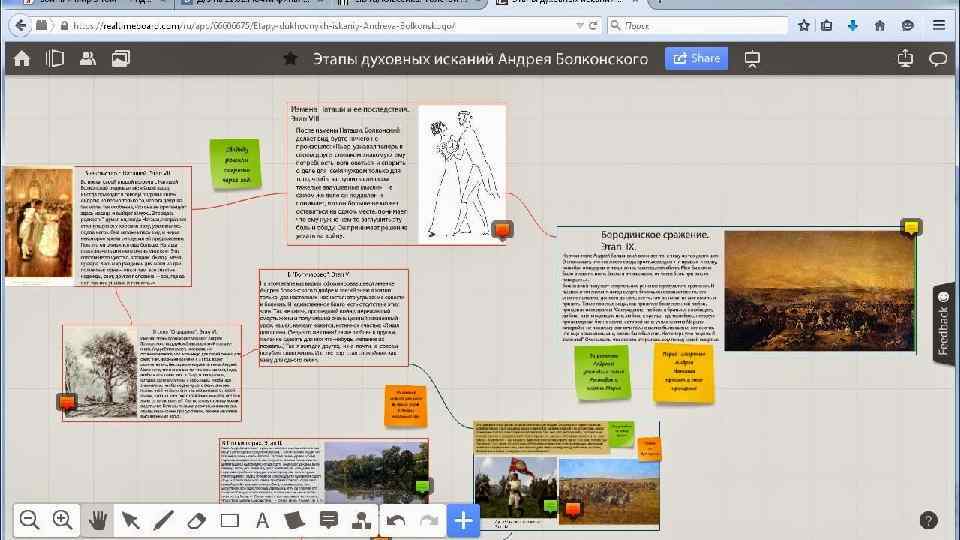Click the blue plus add button
960x540 pixels.
pos(463,521)
